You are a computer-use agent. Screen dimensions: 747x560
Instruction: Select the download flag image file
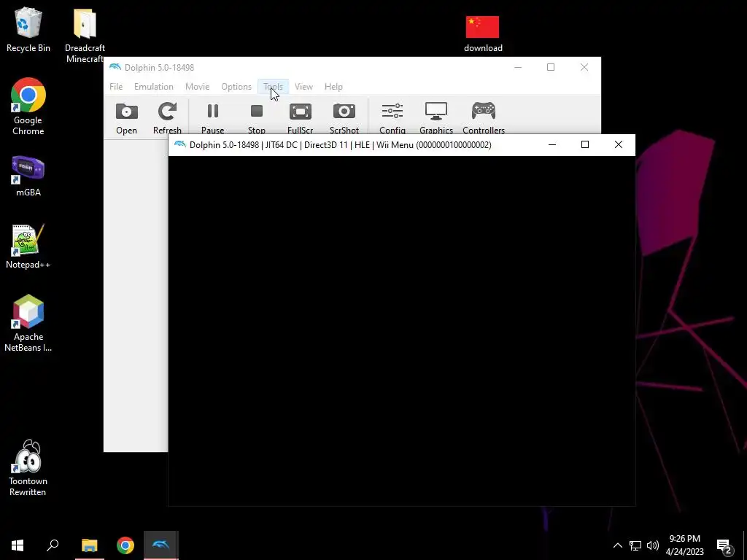click(x=483, y=34)
